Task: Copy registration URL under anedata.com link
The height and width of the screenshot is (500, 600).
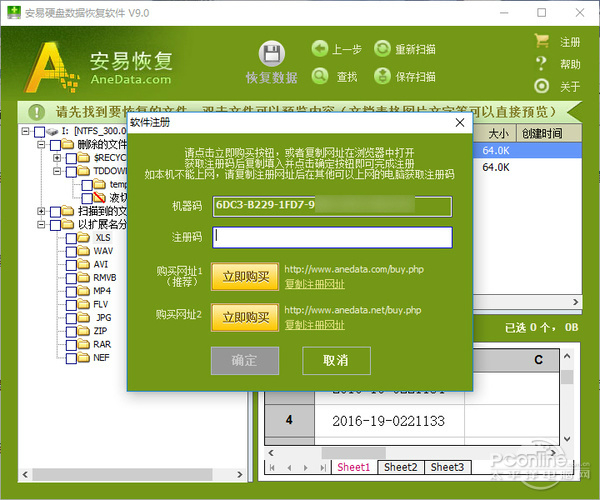Action: [x=315, y=284]
